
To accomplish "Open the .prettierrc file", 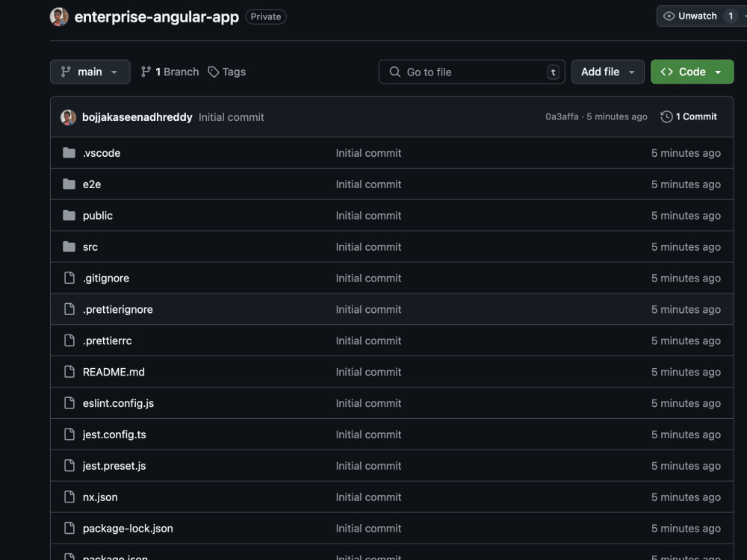I will [107, 341].
